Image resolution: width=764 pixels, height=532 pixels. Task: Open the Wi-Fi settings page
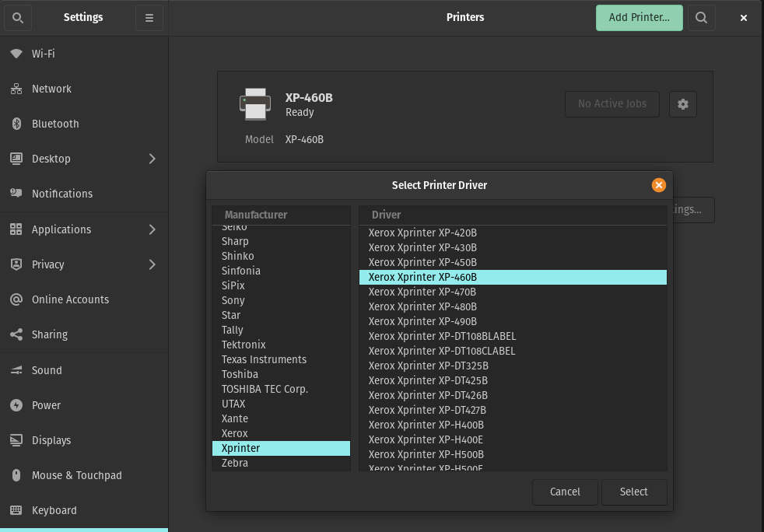point(84,54)
